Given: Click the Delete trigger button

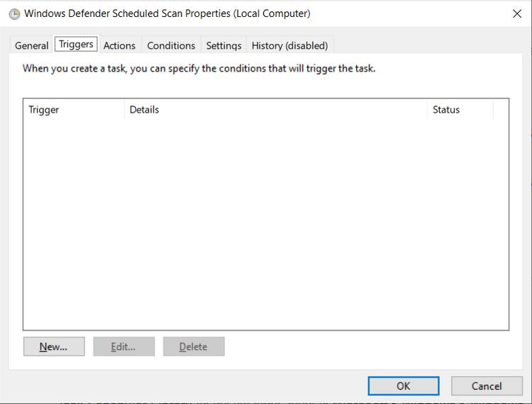Looking at the screenshot, I should [x=194, y=347].
